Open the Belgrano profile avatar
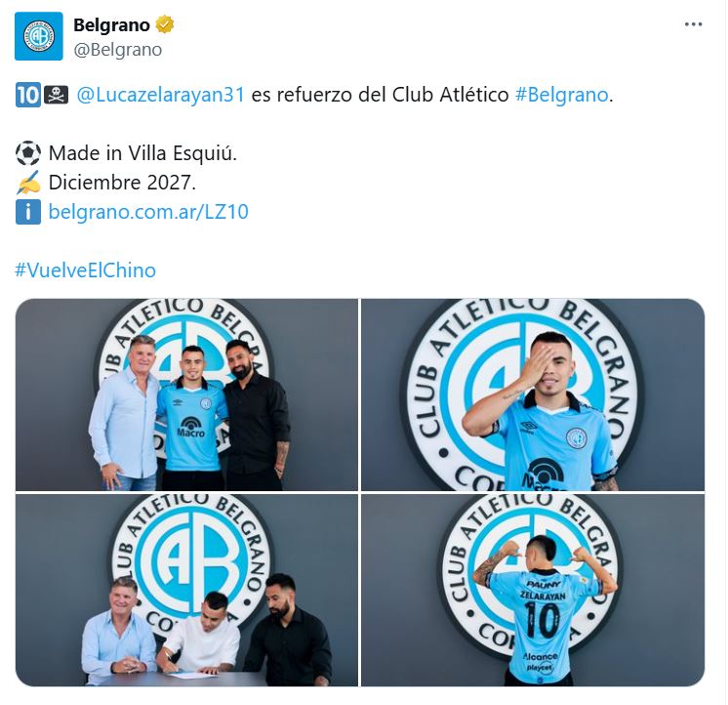This screenshot has width=728, height=705. point(38,36)
